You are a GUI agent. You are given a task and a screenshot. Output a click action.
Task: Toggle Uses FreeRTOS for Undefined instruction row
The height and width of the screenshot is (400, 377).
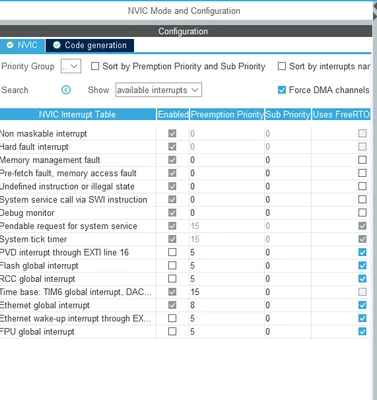pos(362,186)
